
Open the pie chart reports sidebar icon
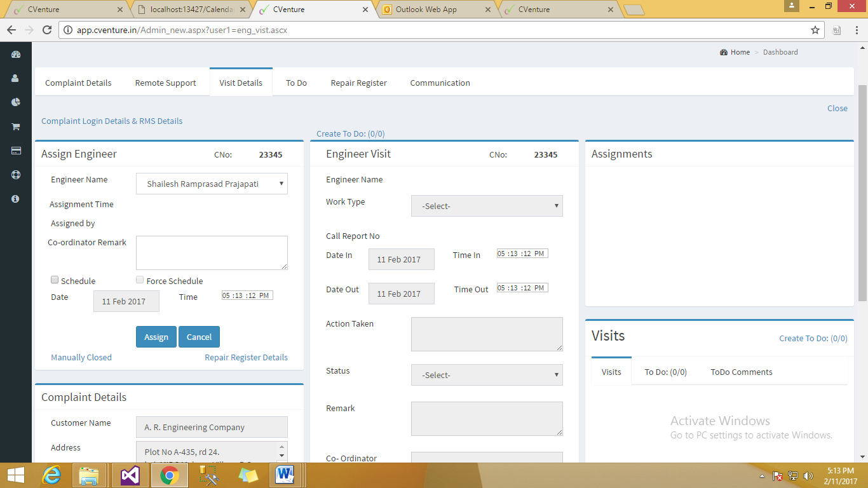pyautogui.click(x=16, y=102)
